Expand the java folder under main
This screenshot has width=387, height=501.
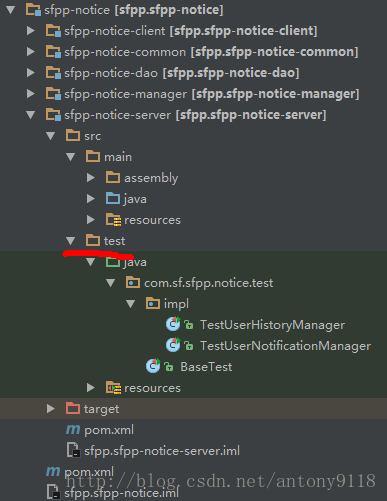[x=91, y=199]
